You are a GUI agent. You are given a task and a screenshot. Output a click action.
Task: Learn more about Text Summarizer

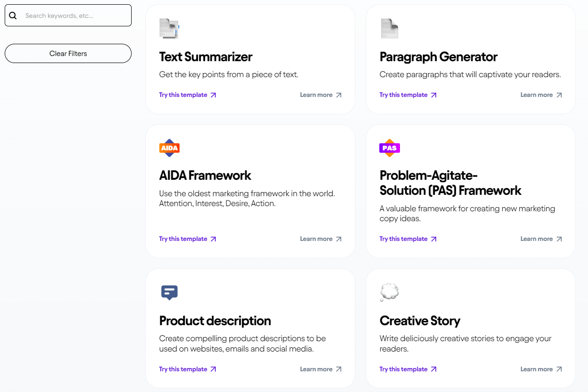321,95
